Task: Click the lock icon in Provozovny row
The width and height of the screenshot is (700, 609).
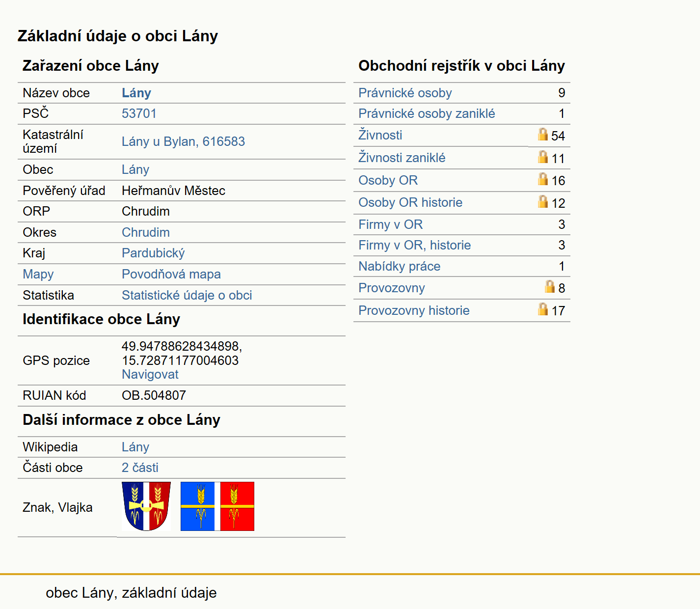Action: click(550, 286)
